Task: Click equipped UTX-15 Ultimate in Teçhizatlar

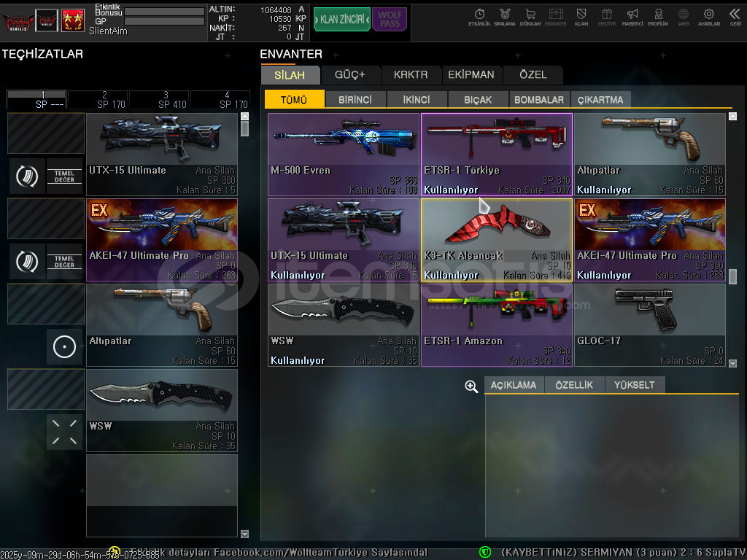Action: pyautogui.click(x=162, y=155)
